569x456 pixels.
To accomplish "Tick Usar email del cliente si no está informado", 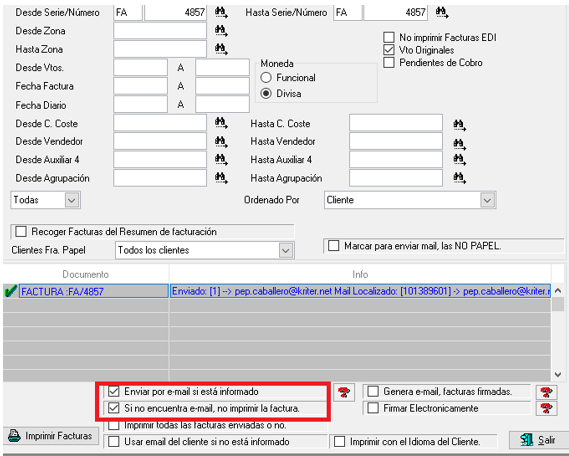I will tap(114, 441).
